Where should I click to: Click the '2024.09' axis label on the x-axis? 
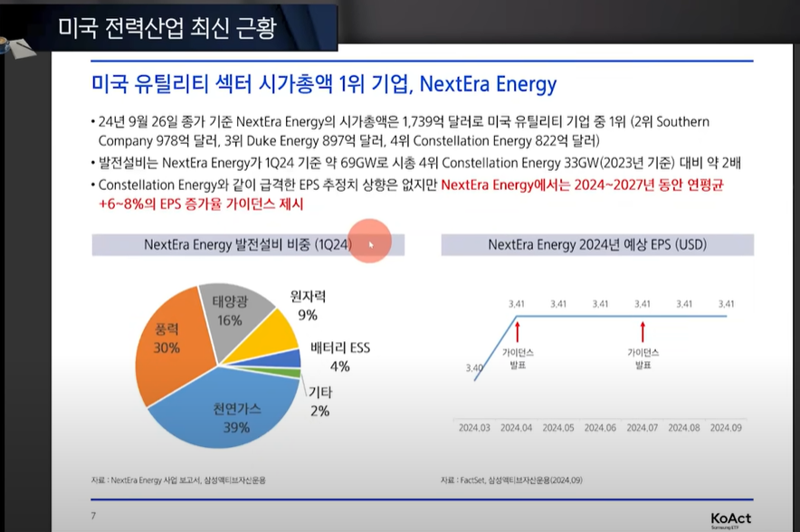point(726,428)
